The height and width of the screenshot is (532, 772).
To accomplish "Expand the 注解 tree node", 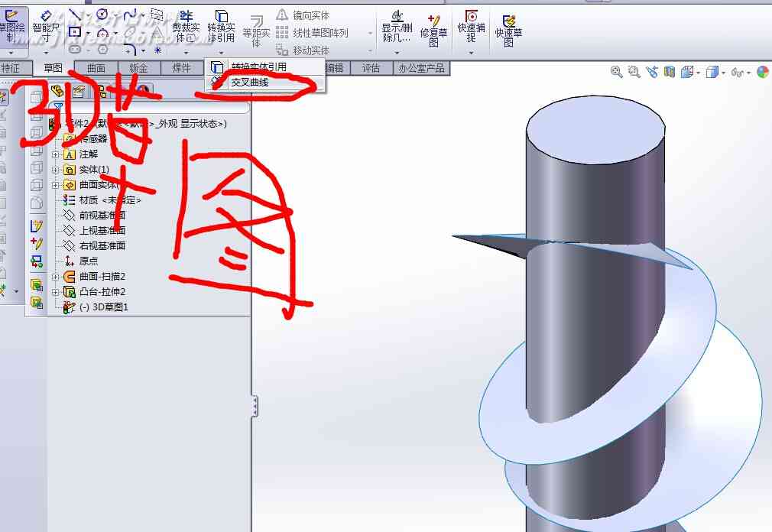I will pyautogui.click(x=55, y=154).
